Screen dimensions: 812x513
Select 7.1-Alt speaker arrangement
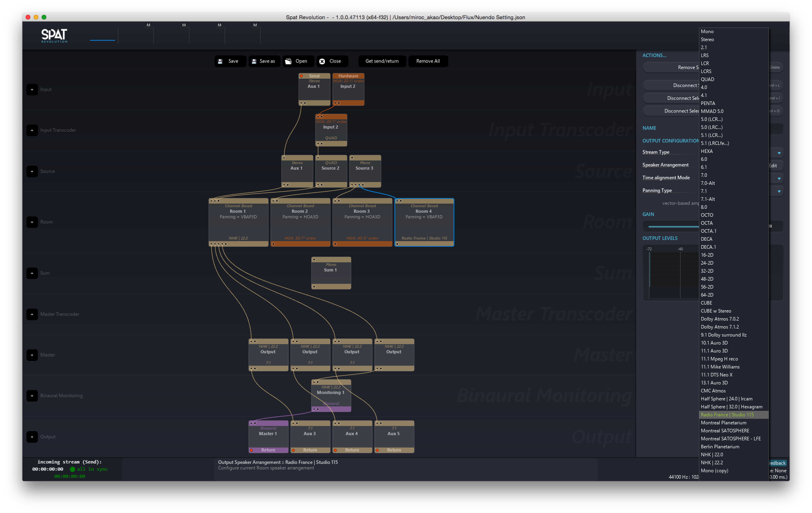coord(733,199)
